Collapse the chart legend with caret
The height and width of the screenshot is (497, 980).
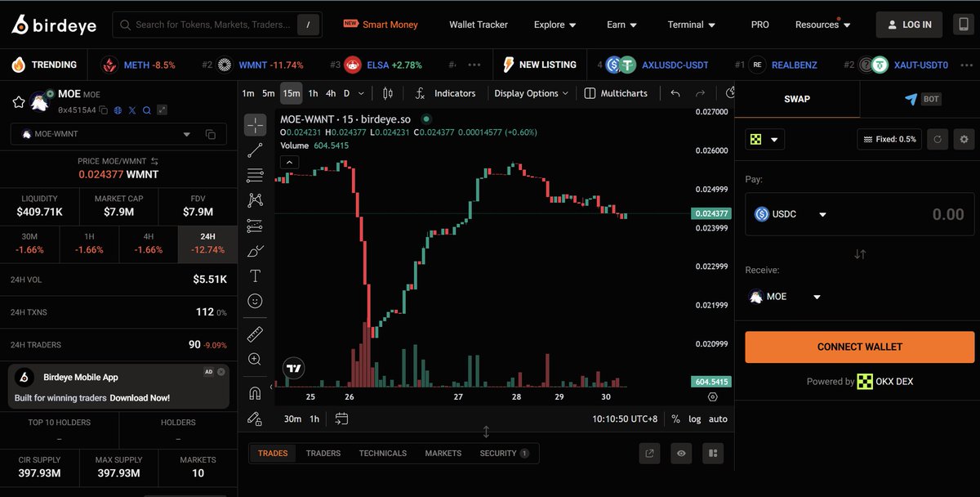[290, 162]
